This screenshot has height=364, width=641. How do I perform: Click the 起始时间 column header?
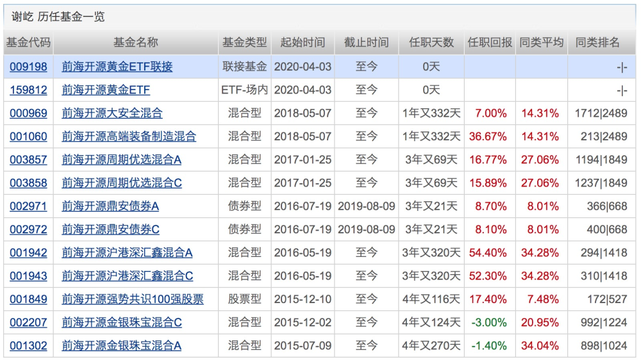303,42
